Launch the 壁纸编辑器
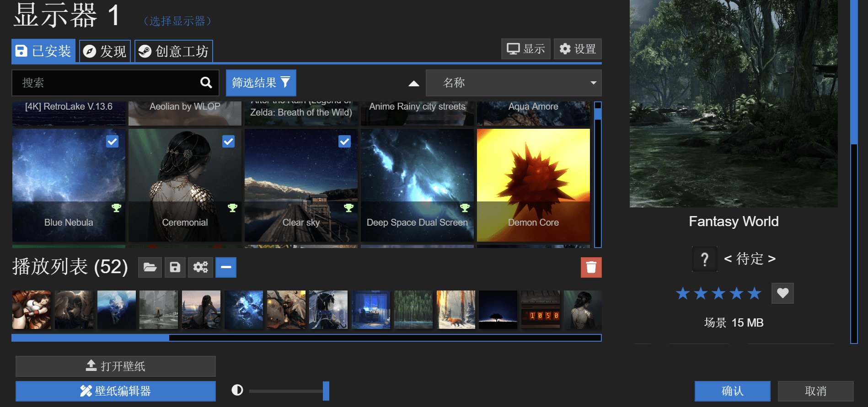The image size is (868, 407). pos(116,391)
